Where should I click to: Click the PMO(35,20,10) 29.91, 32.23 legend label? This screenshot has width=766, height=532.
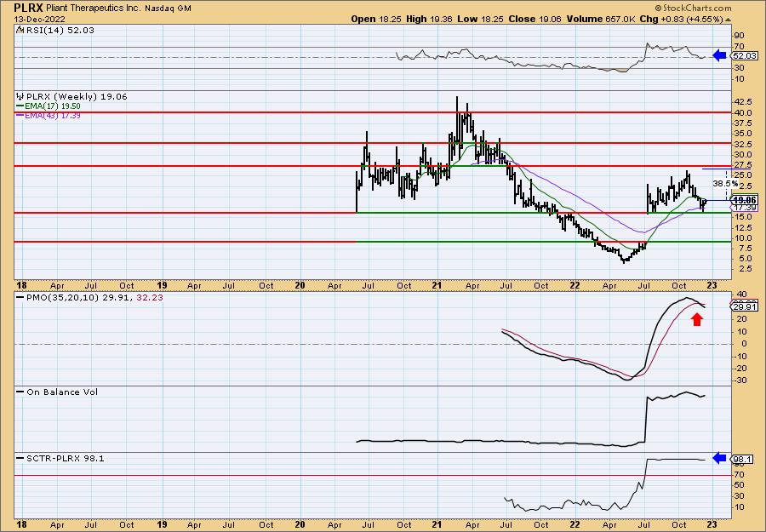click(94, 298)
